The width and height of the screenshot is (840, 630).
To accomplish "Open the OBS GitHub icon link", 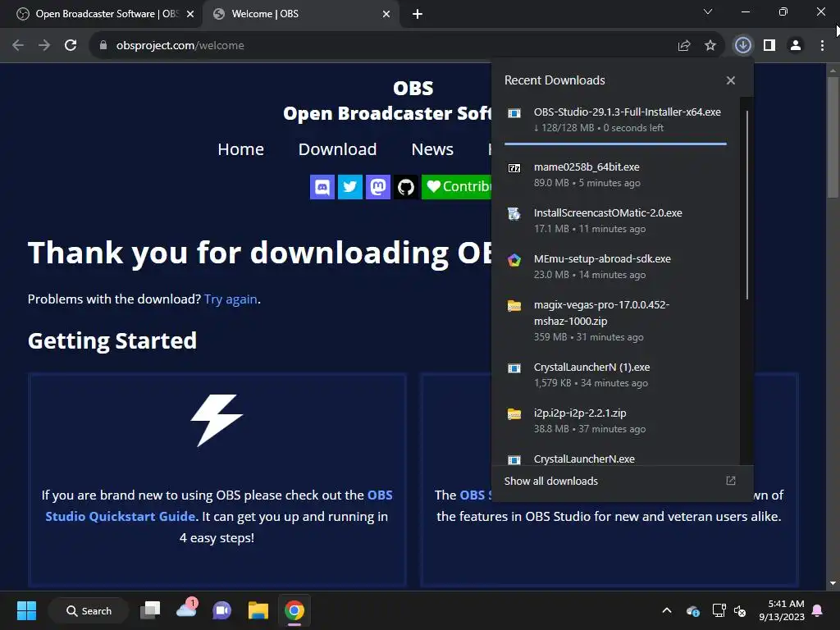I will click(406, 187).
